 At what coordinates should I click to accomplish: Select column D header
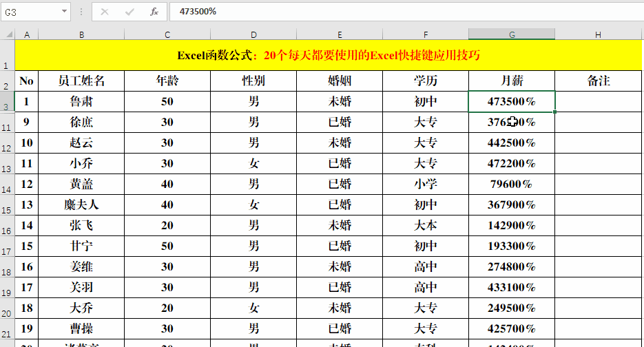click(x=253, y=35)
